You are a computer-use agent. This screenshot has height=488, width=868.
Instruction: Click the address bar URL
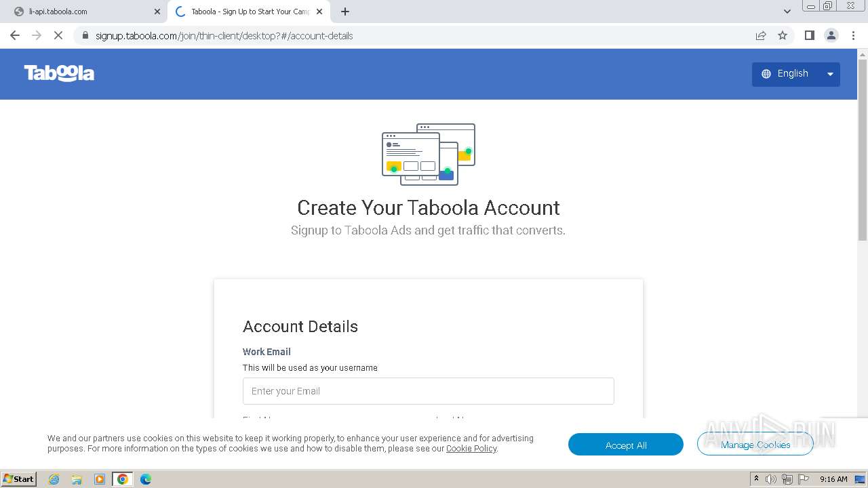click(224, 36)
